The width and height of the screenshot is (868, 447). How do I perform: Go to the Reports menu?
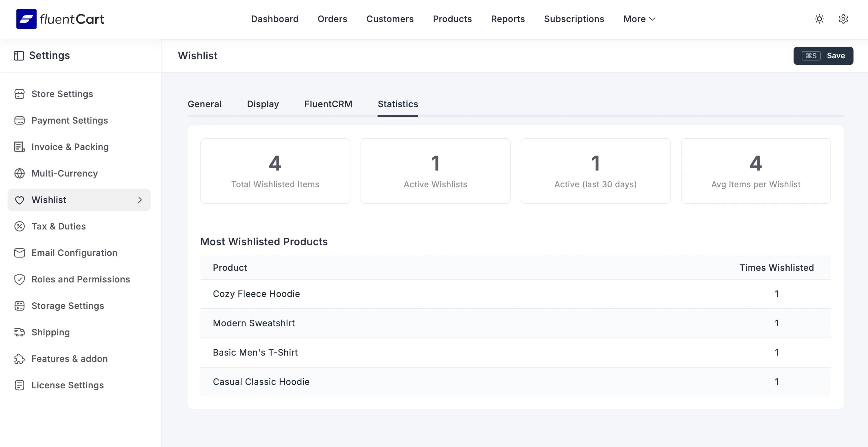point(508,19)
